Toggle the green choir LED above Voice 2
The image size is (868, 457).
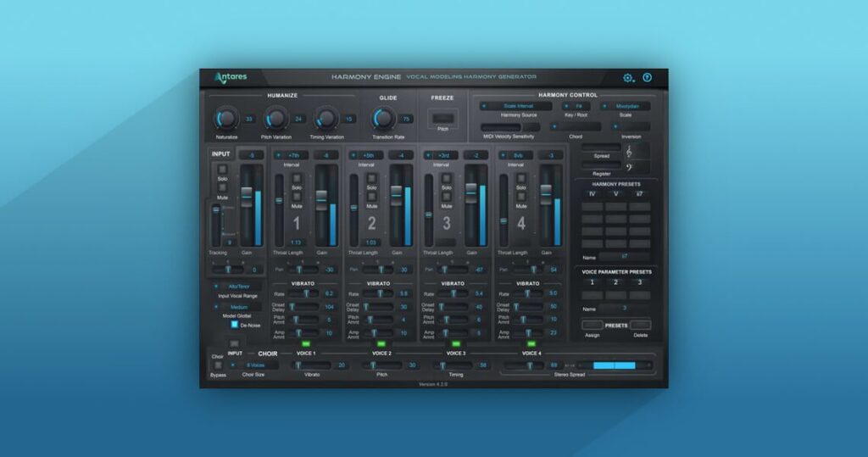(x=381, y=344)
